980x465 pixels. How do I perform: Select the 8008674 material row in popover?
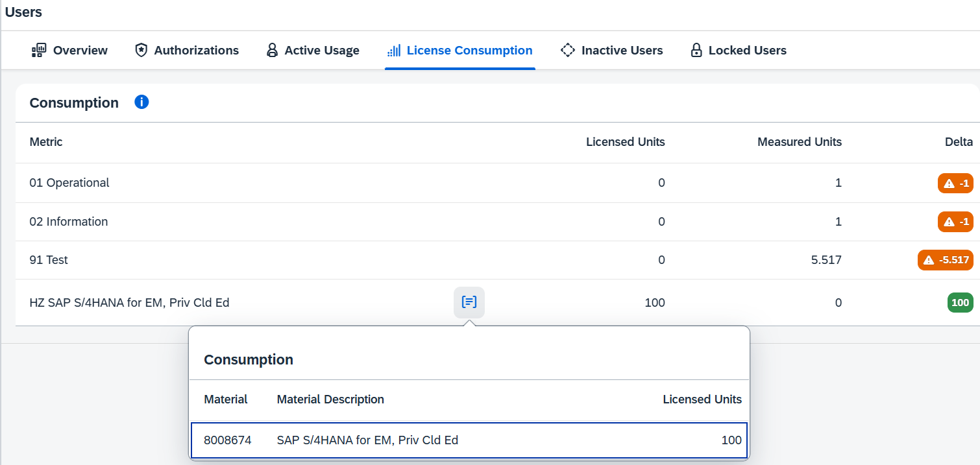point(469,440)
